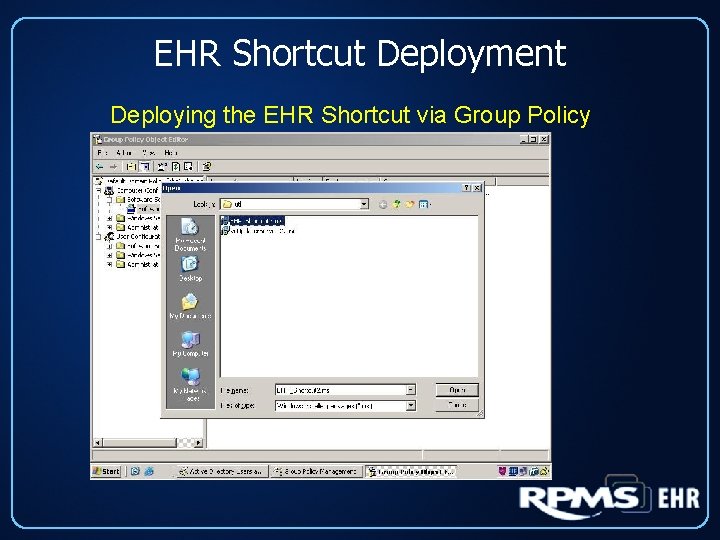Open the Look in folder dropdown

click(364, 204)
